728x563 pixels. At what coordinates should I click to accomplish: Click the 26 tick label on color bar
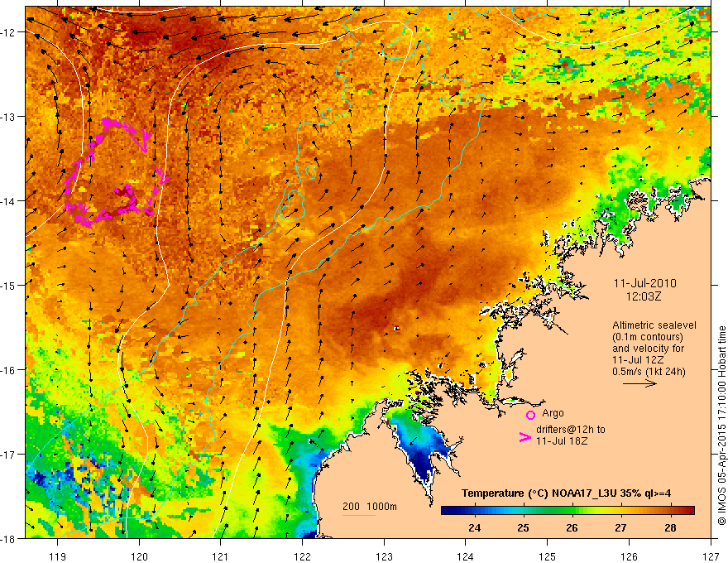[572, 527]
